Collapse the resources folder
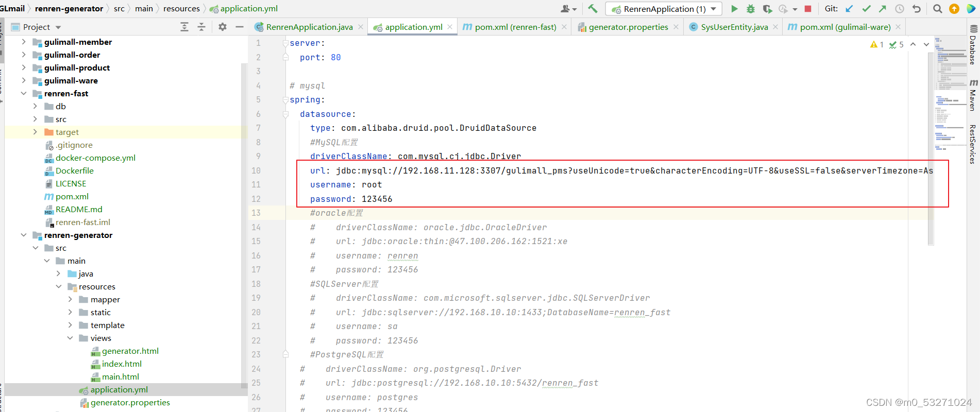The width and height of the screenshot is (980, 412). click(x=59, y=286)
